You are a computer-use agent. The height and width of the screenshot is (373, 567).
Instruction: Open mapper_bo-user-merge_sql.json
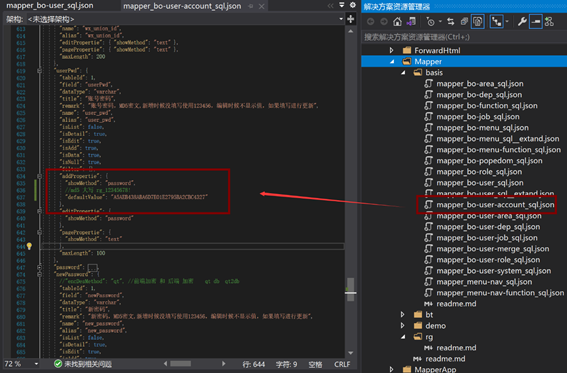point(493,249)
